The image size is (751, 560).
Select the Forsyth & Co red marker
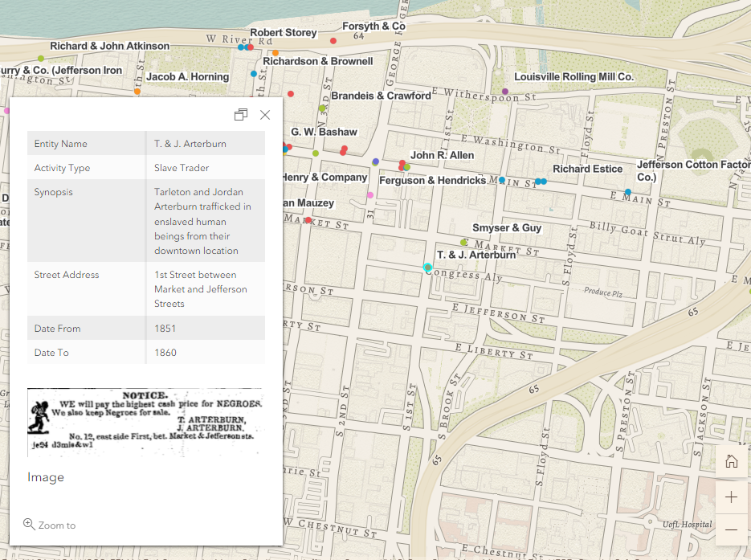coord(333,40)
